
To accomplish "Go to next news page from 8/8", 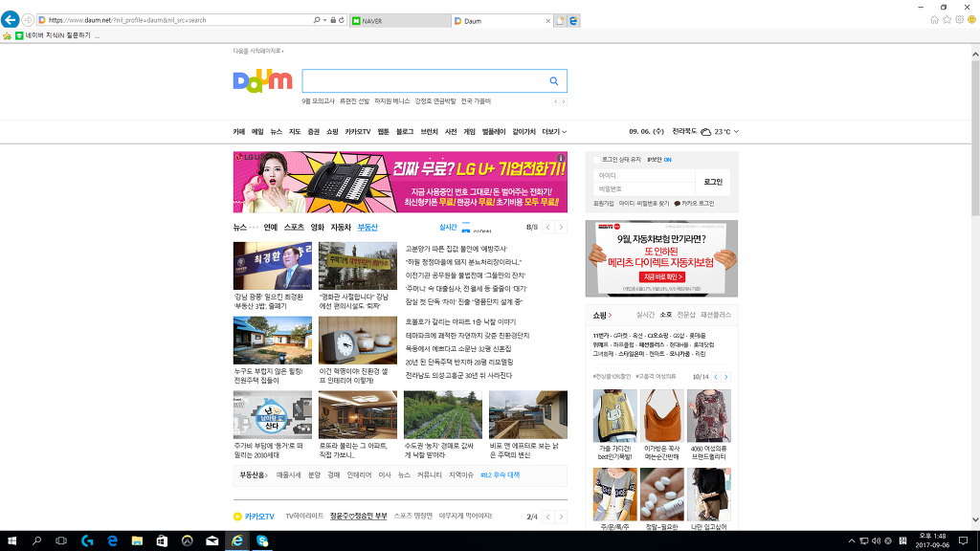I will pyautogui.click(x=561, y=228).
